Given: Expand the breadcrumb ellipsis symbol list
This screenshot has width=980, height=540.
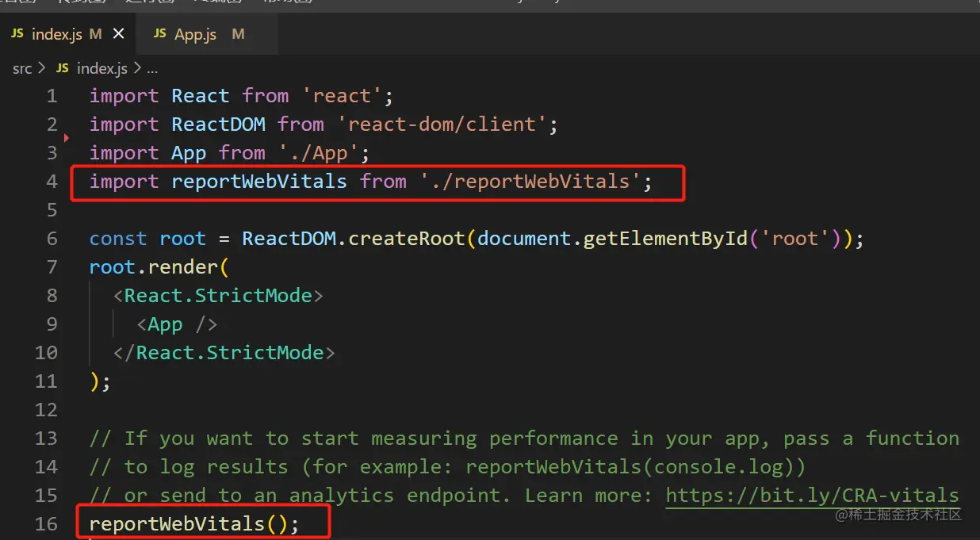Looking at the screenshot, I should pos(152,69).
